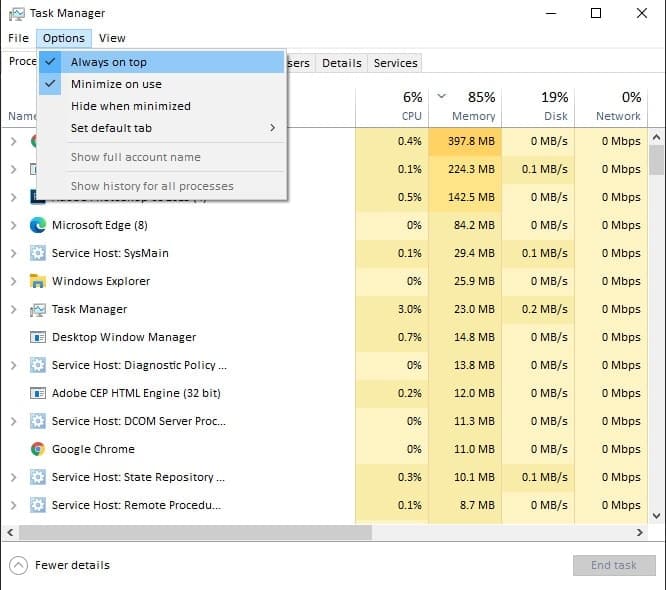Viewport: 666px width, 590px height.
Task: Click the 84.2 MB memory cell
Action: pos(465,225)
